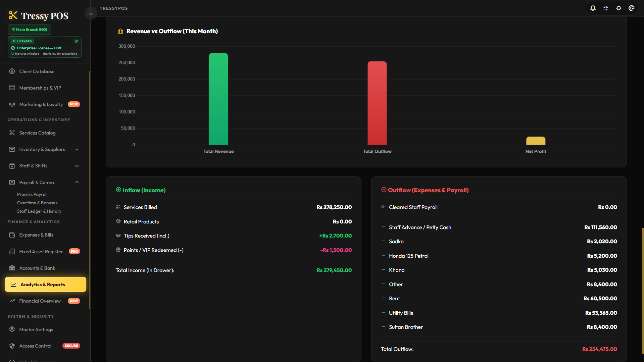Screen dimensions: 644x362
Task: Click the Expenses & Bills wallet icon
Action: pyautogui.click(x=12, y=235)
